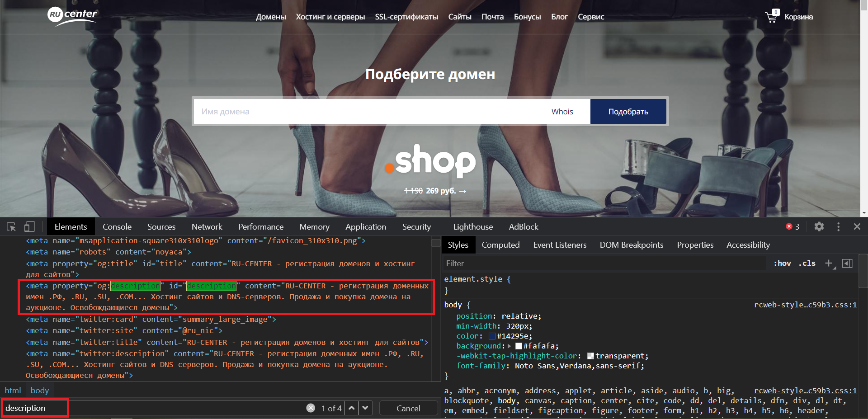Switch to the Sources tab
This screenshot has width=868, height=419.
(x=161, y=226)
